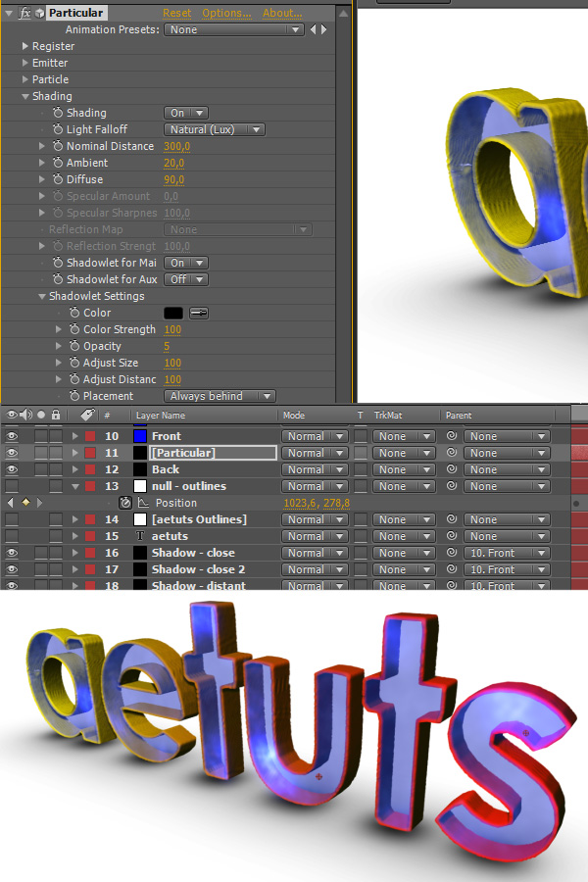Click the parent pick whip for Back

tap(451, 469)
